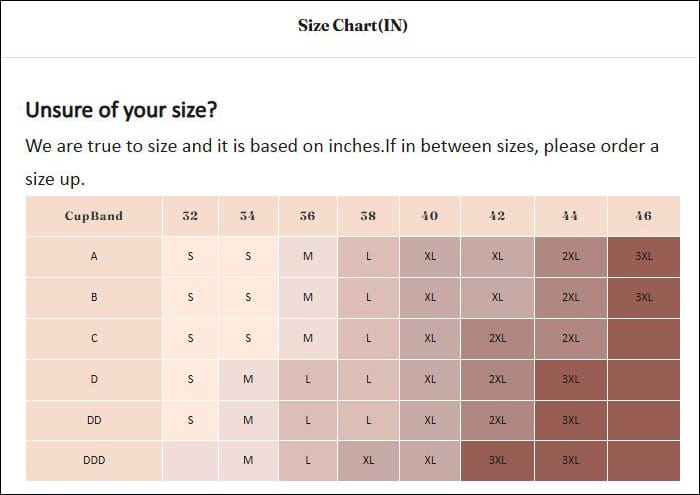Choose the DD cup row label
700x495 pixels.
(x=94, y=420)
